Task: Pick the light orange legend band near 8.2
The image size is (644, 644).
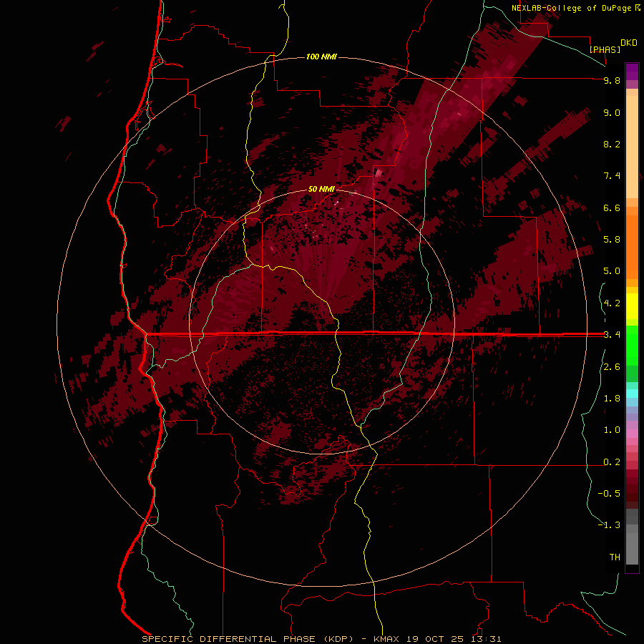Action: (x=632, y=147)
